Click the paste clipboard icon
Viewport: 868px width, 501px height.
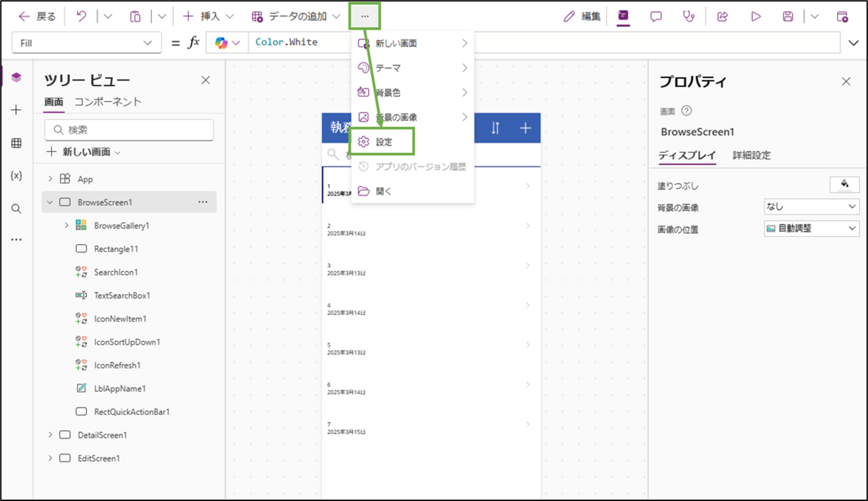135,16
